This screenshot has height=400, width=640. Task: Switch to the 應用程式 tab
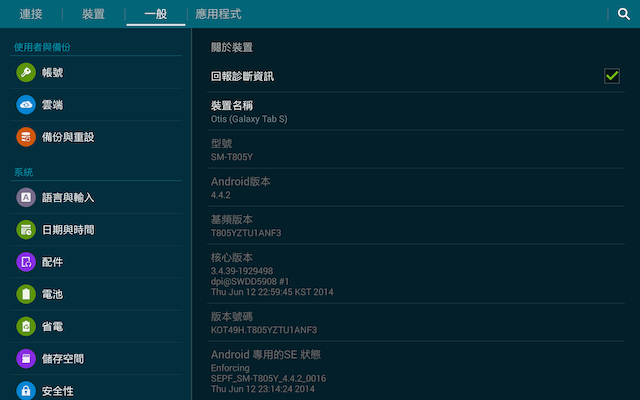tap(218, 14)
